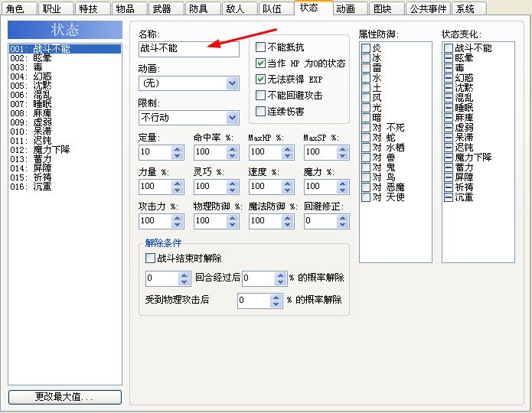532x413 pixels.
Task: Click the 回合经过后 probability stepper
Action: (281, 278)
